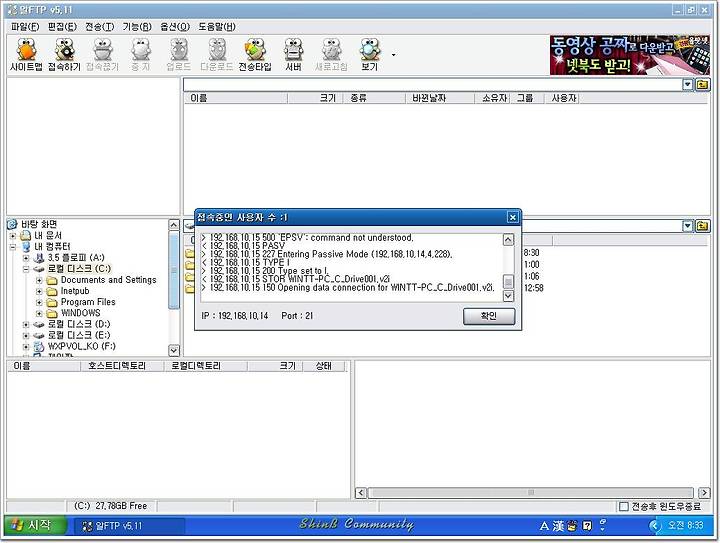Open the 기능(R) menu
Screen dimensions: 720x543
[137, 27]
